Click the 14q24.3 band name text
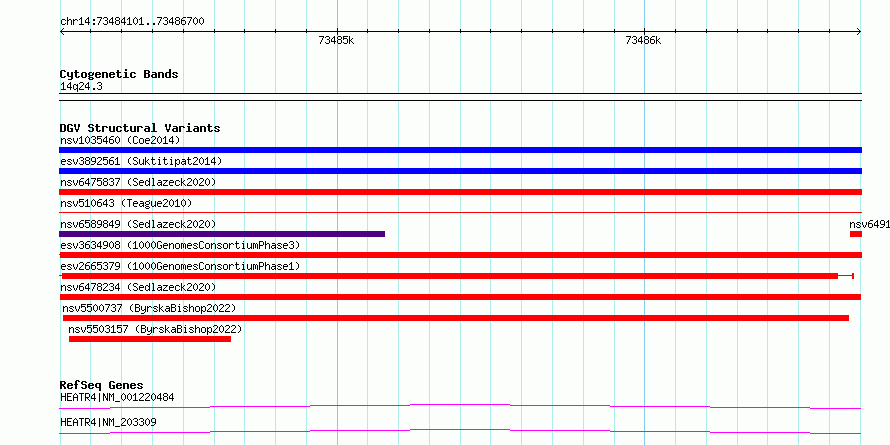This screenshot has height=445, width=890. click(81, 87)
